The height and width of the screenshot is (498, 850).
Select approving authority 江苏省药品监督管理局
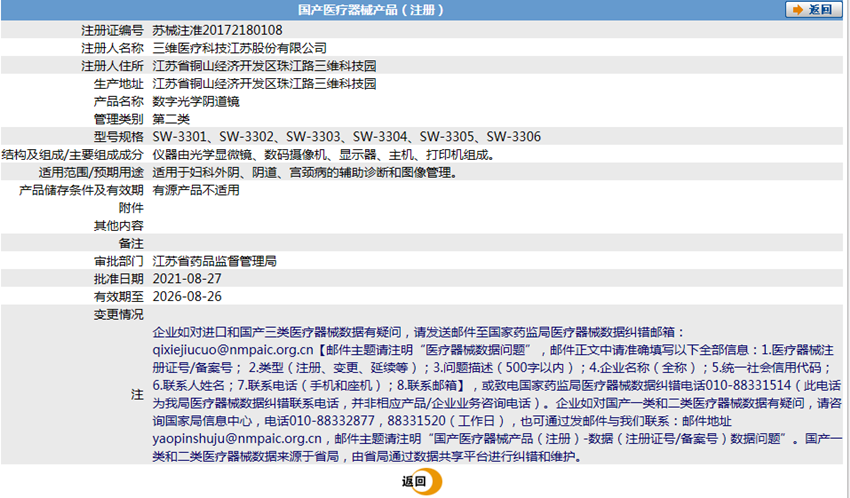214,261
